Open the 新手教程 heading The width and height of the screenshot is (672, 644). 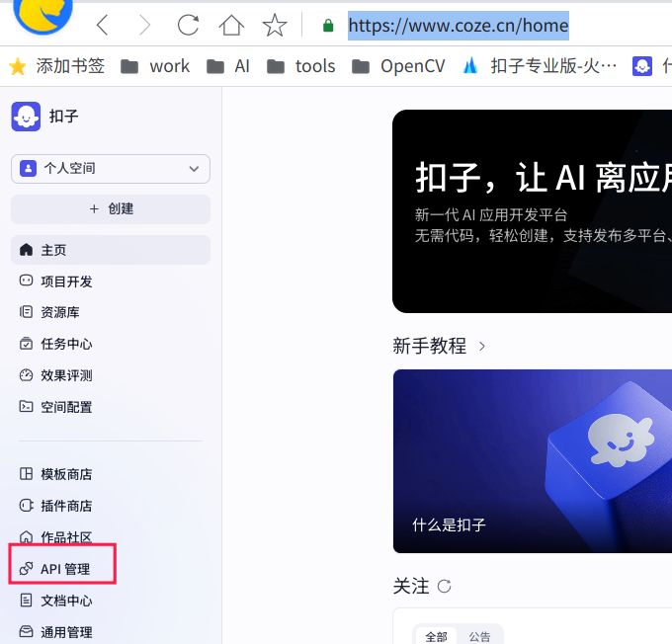[x=430, y=346]
